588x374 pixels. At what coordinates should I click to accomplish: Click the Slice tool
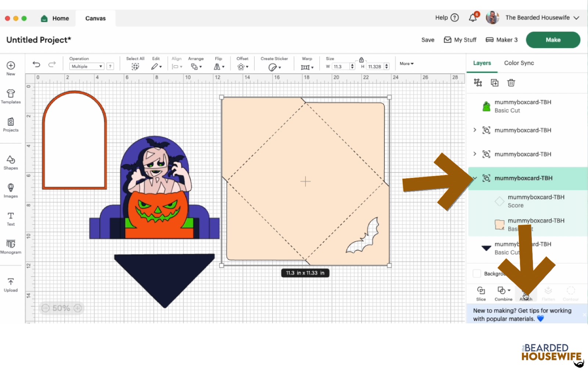tap(481, 293)
